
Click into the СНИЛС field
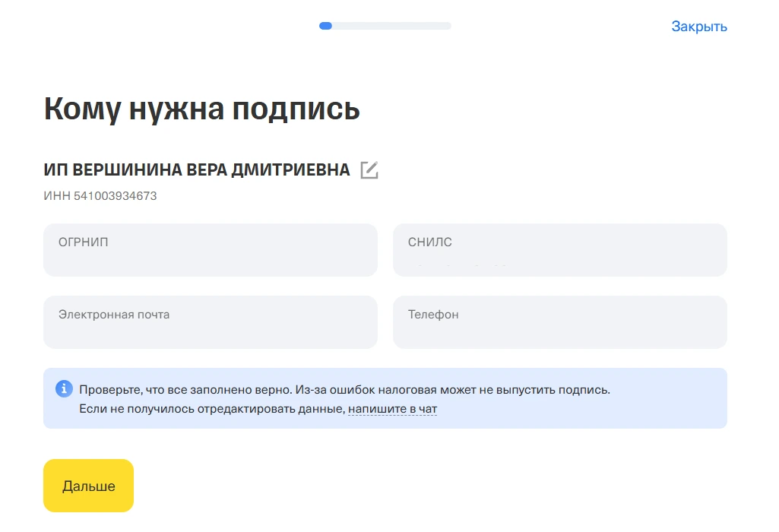point(559,260)
